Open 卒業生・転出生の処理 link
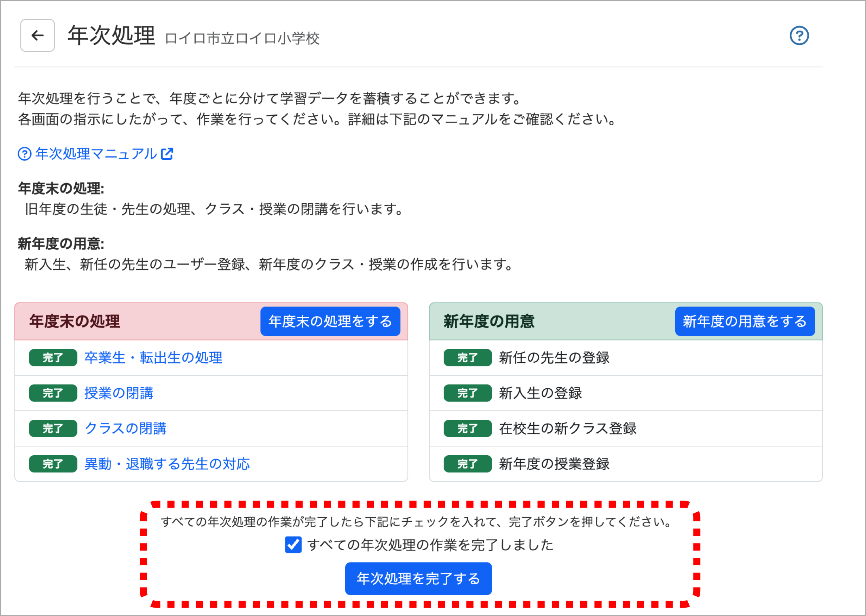This screenshot has width=866, height=616. click(x=153, y=358)
